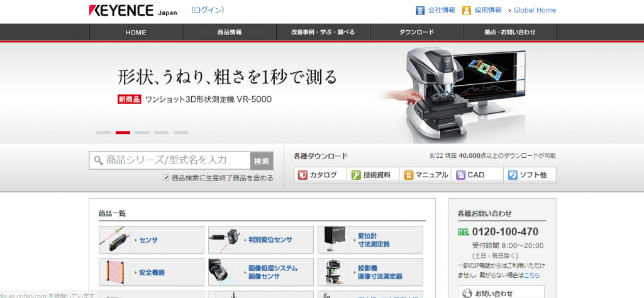Click the センサ product thumbnail image
The image size is (644, 298).
[116, 240]
